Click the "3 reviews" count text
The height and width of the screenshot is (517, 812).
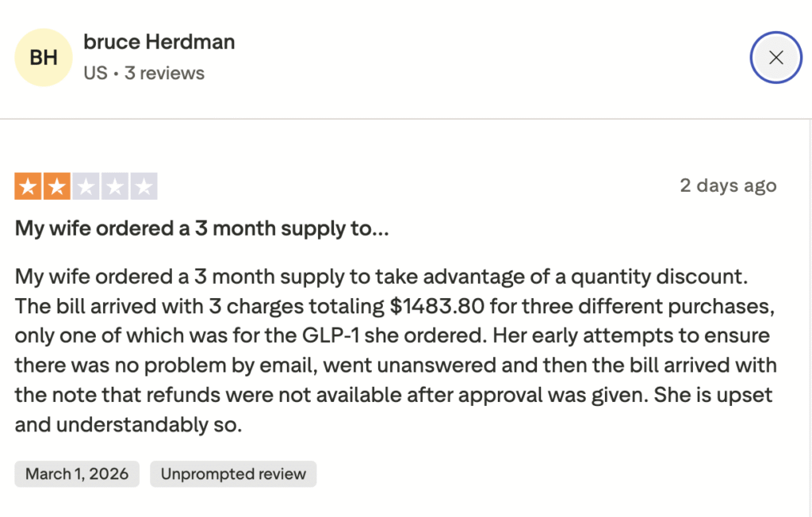[164, 73]
